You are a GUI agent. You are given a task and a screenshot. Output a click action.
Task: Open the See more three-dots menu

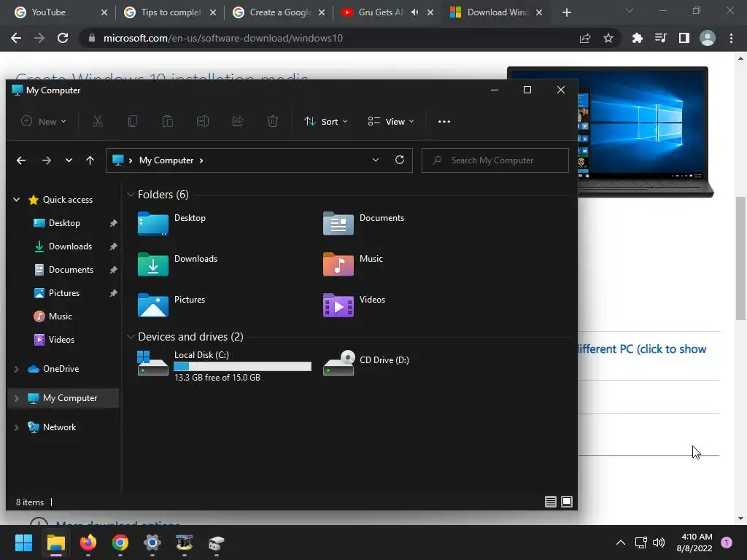click(x=444, y=122)
